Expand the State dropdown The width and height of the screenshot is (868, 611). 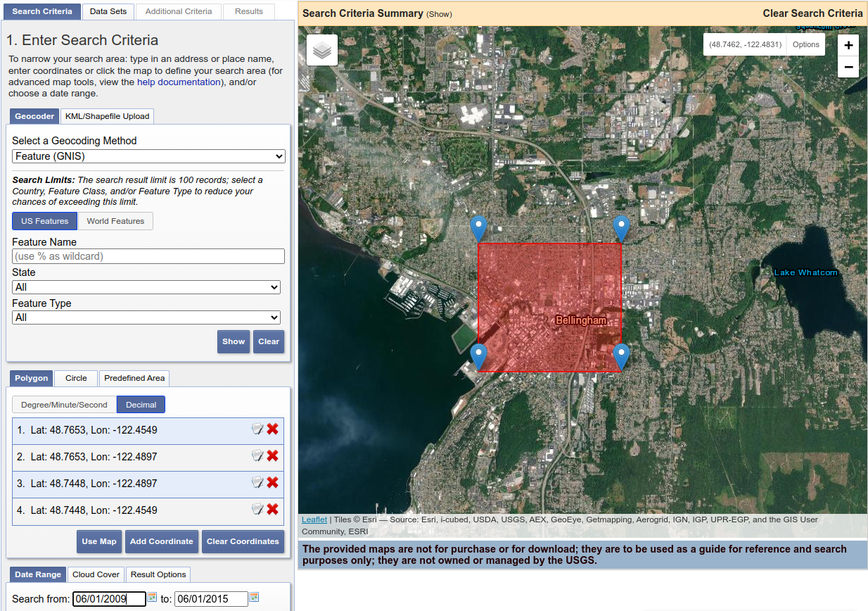click(146, 287)
